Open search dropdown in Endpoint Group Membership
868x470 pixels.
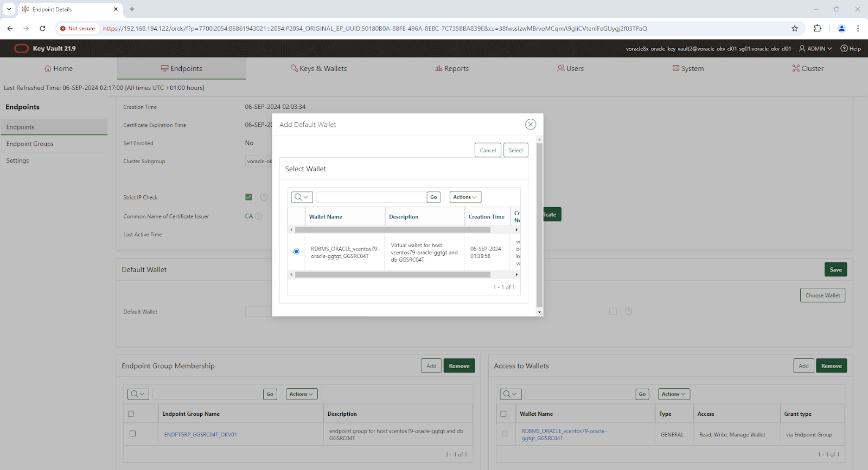tap(138, 394)
